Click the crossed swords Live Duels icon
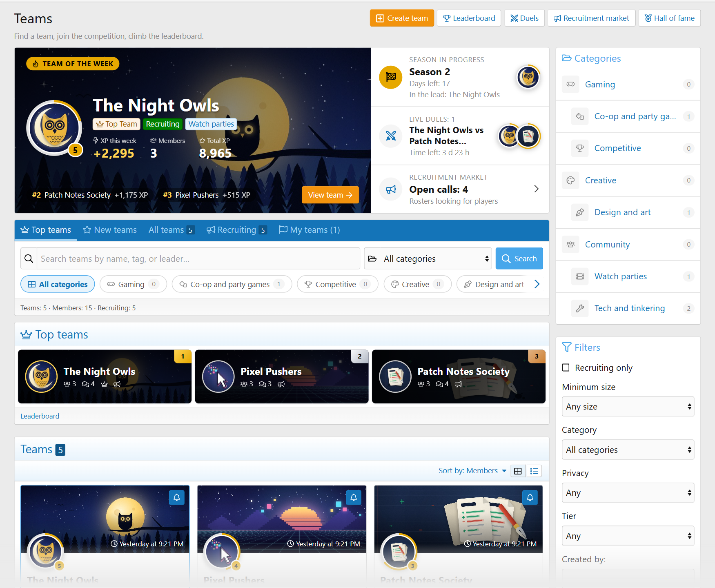 (x=391, y=136)
